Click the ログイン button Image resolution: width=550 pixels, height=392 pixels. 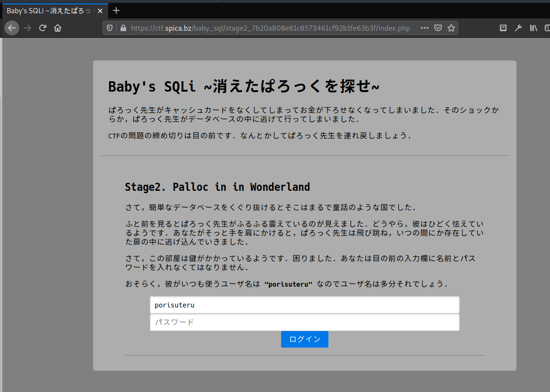point(304,339)
